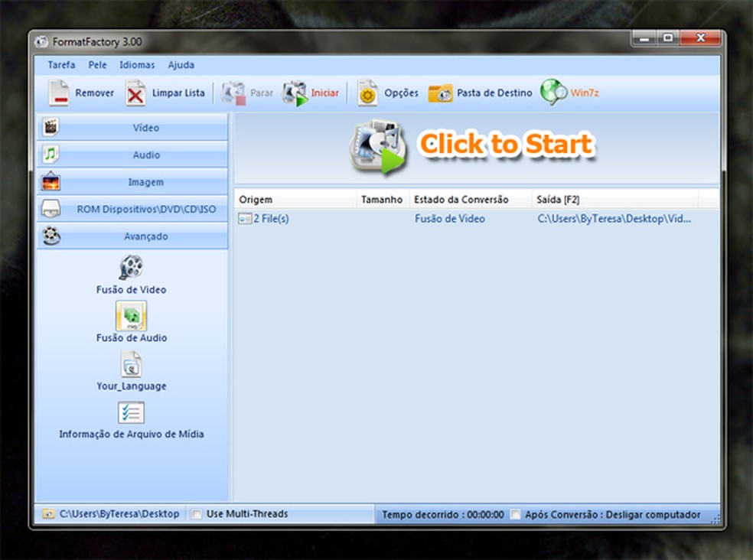The height and width of the screenshot is (560, 753).
Task: Click the Fusão de Video status cell
Action: 450,219
